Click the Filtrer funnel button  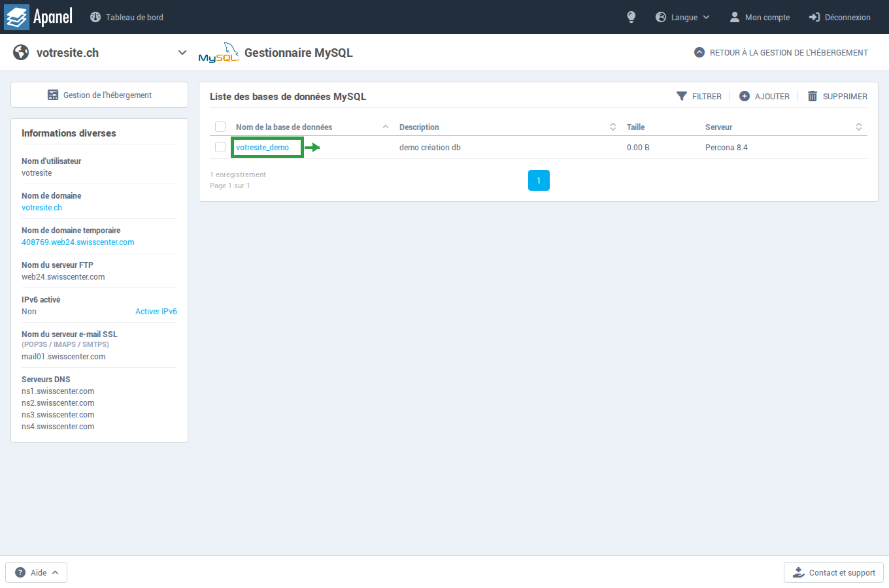coord(699,96)
